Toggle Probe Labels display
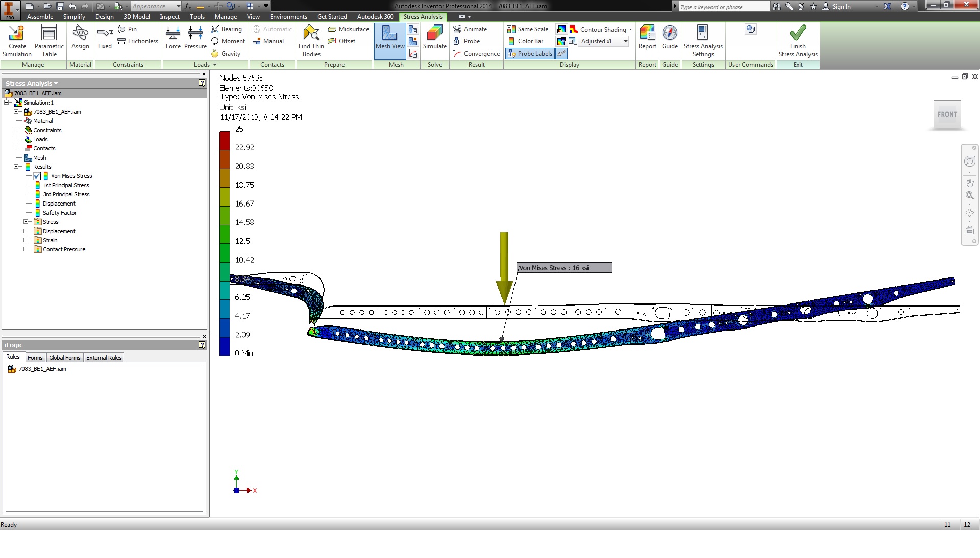980x558 pixels. coord(529,54)
